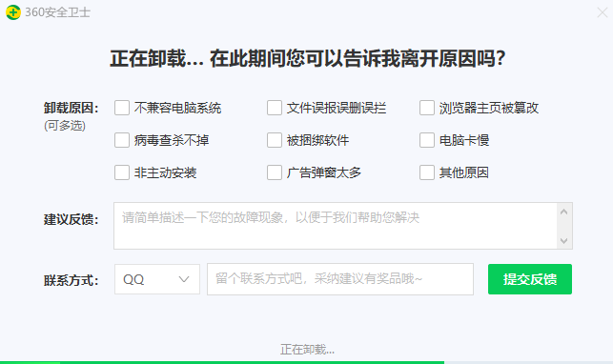Click the green uninstall progress bar
The height and width of the screenshot is (364, 613).
[x=222, y=362]
